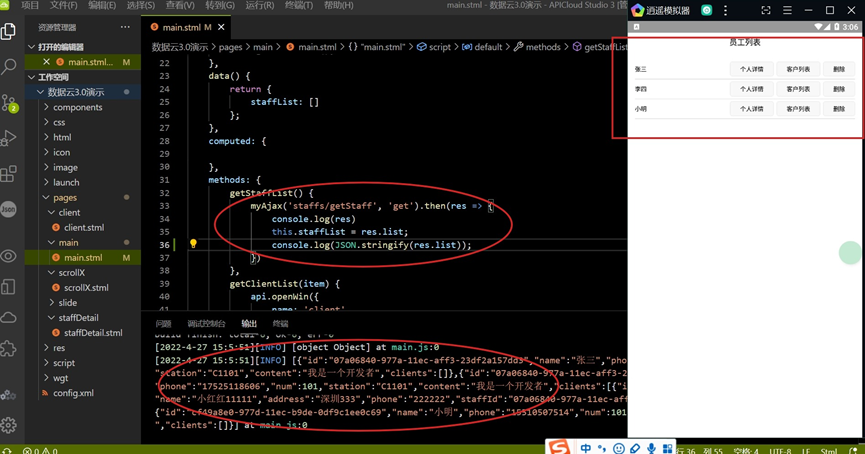This screenshot has height=454, width=865.
Task: Click the emulator hamburger menu icon
Action: (x=787, y=10)
